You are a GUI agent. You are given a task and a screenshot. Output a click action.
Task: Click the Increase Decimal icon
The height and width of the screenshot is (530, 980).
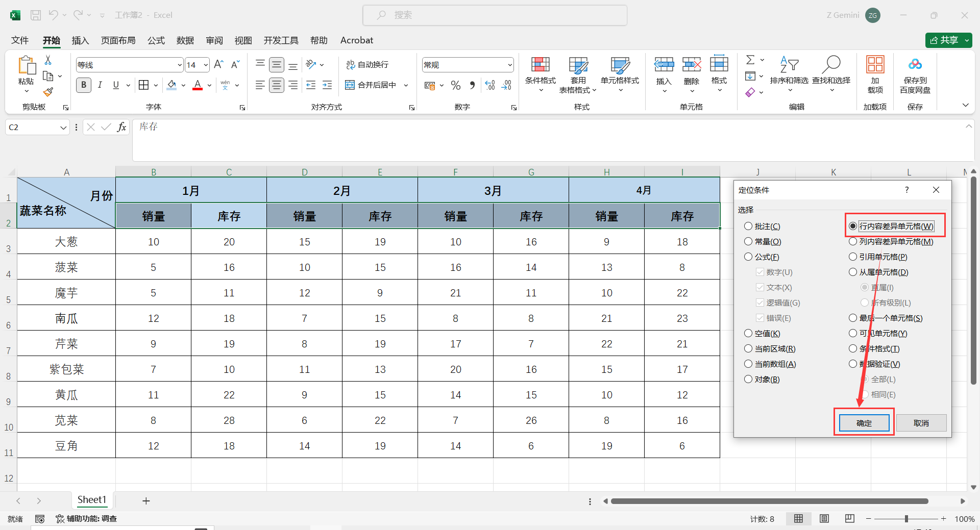coord(490,85)
